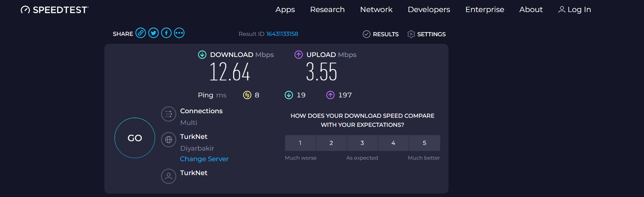The width and height of the screenshot is (644, 197).
Task: Click the 3.55 upload speed value
Action: tap(321, 72)
